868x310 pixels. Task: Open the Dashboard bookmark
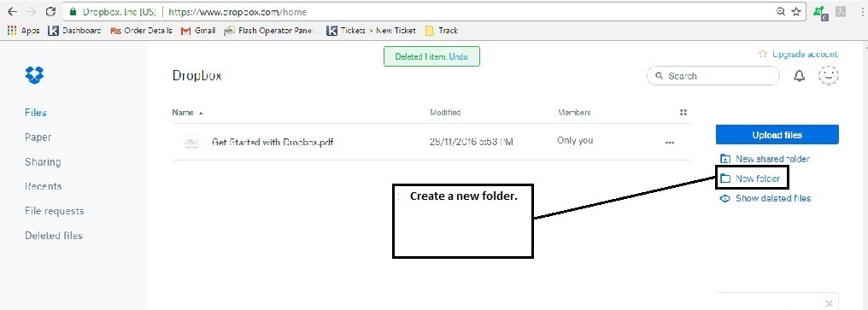click(x=74, y=31)
